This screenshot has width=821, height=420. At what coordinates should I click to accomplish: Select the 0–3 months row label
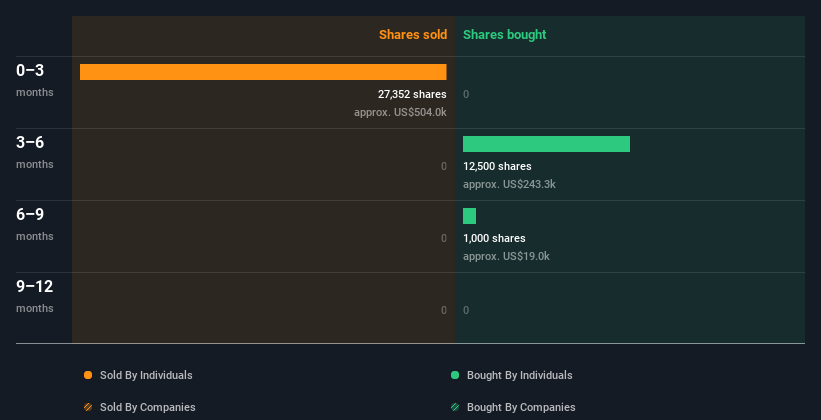[x=35, y=79]
